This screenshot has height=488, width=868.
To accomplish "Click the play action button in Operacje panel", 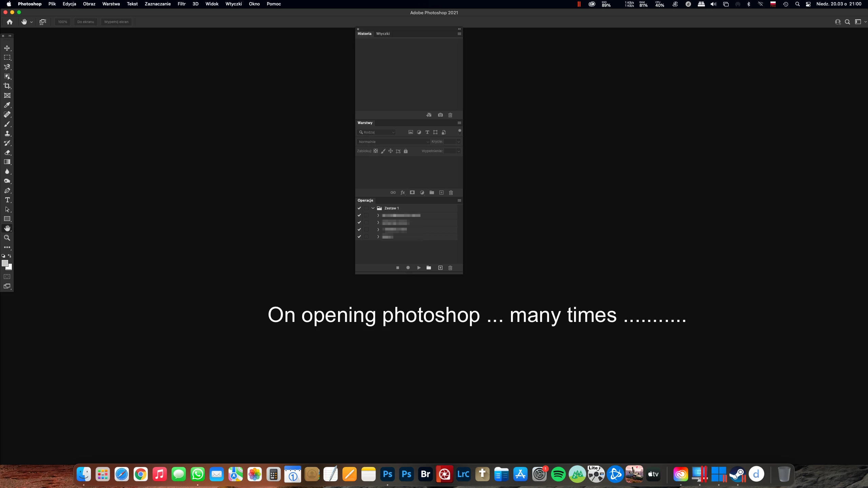I will pos(419,268).
